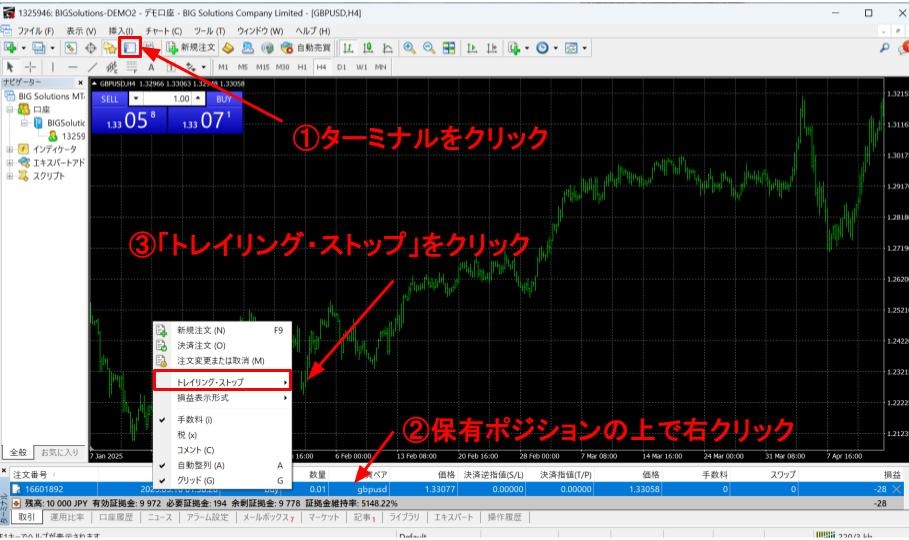Toggle the Navigator star-folder icon
This screenshot has width=909, height=540.
tap(110, 48)
